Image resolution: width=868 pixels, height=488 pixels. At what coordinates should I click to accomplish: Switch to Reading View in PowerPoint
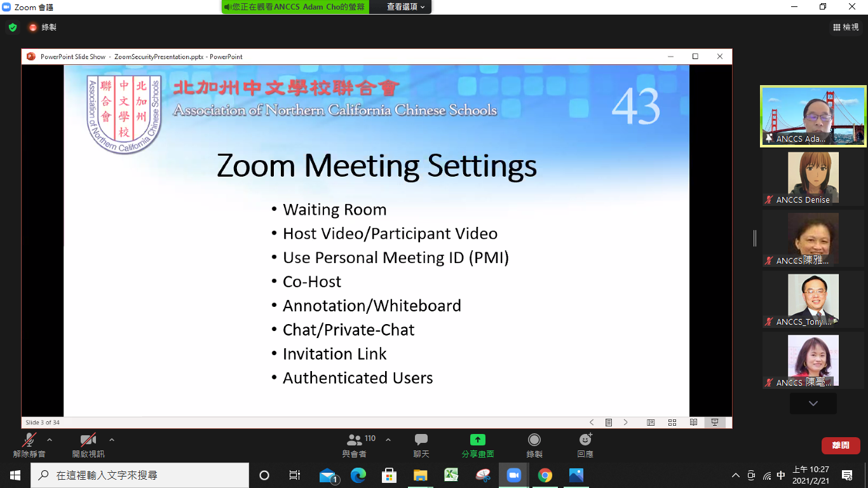pyautogui.click(x=693, y=422)
